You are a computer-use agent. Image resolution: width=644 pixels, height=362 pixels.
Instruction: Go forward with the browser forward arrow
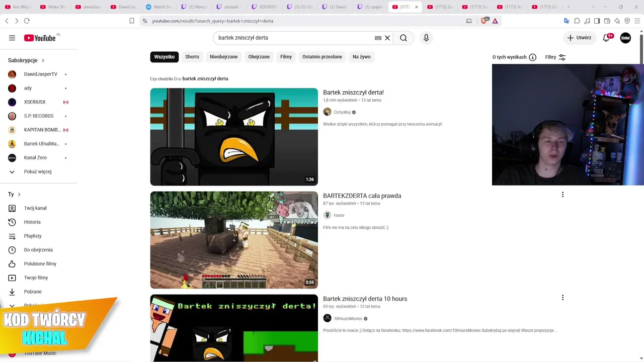tap(17, 21)
